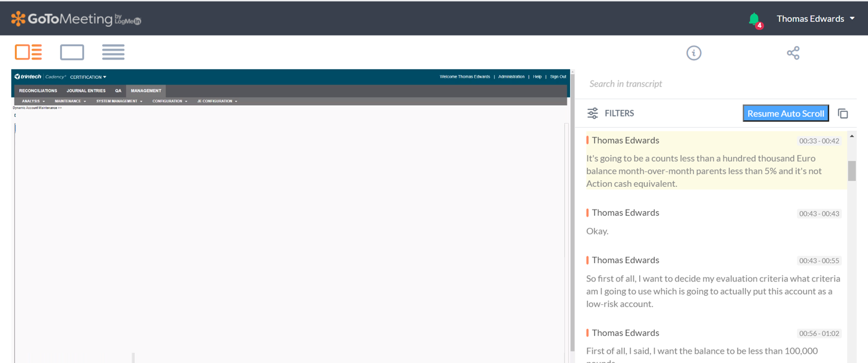
Task: Jump to transcript entry at 00:43 - 00:55
Action: (x=819, y=261)
